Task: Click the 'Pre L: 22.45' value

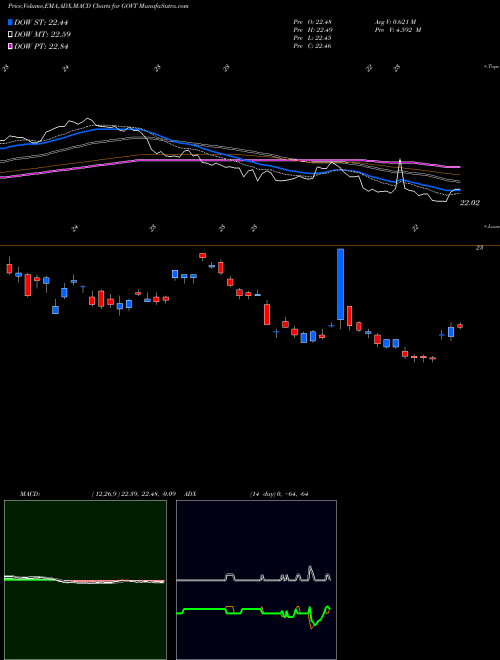Action: click(313, 38)
